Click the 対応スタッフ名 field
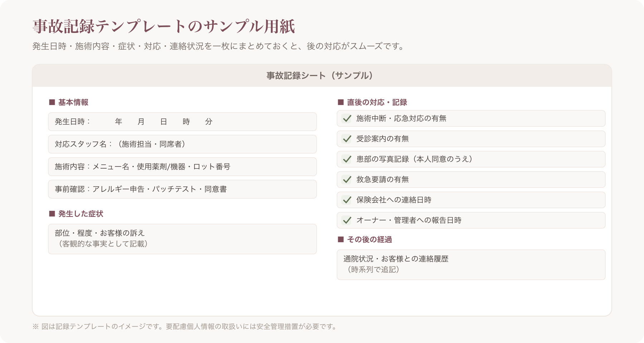Viewport: 644px width, 343px height. click(182, 144)
